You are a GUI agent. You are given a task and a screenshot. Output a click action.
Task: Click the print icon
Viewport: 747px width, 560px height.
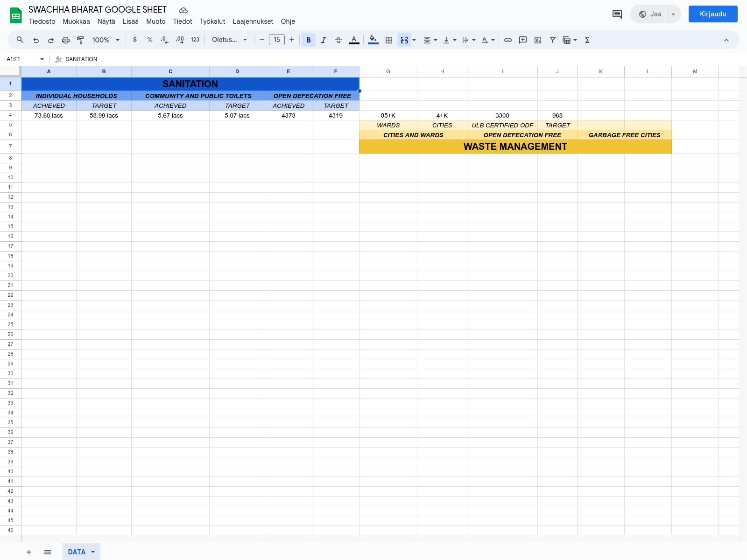[66, 40]
